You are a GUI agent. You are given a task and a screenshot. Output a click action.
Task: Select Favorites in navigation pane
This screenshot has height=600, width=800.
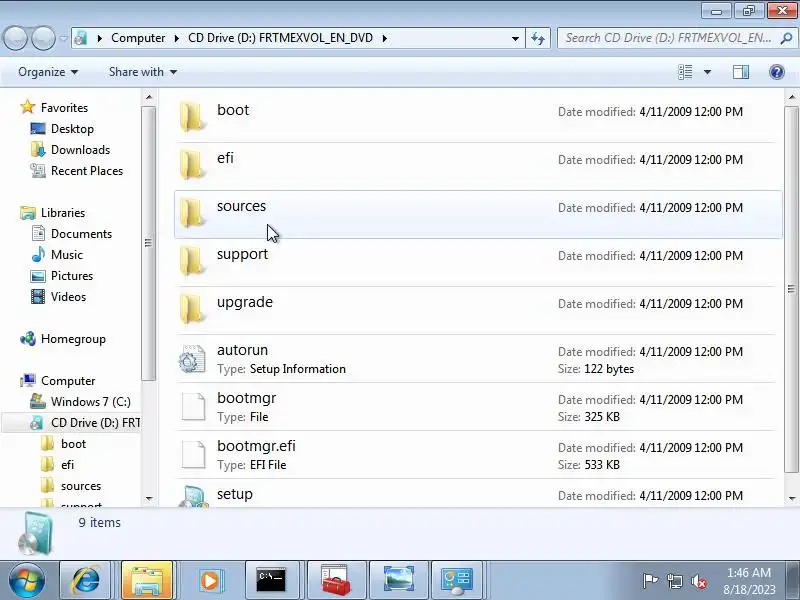tap(64, 108)
